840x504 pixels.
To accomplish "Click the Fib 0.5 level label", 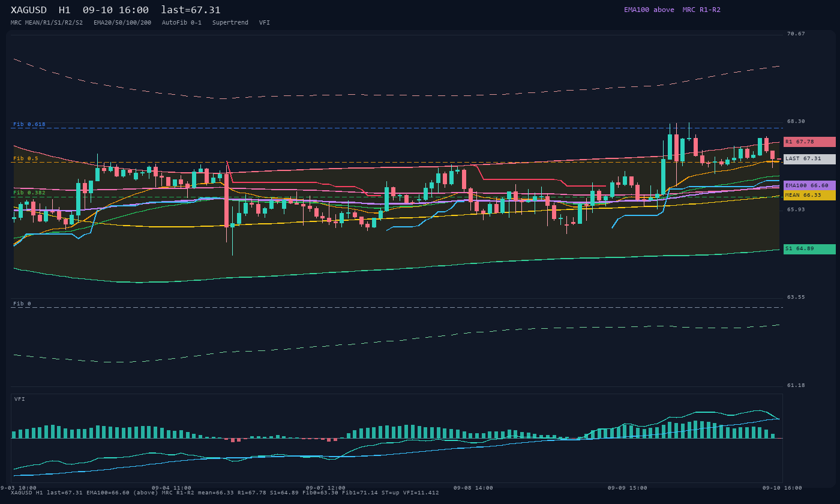I will point(26,158).
